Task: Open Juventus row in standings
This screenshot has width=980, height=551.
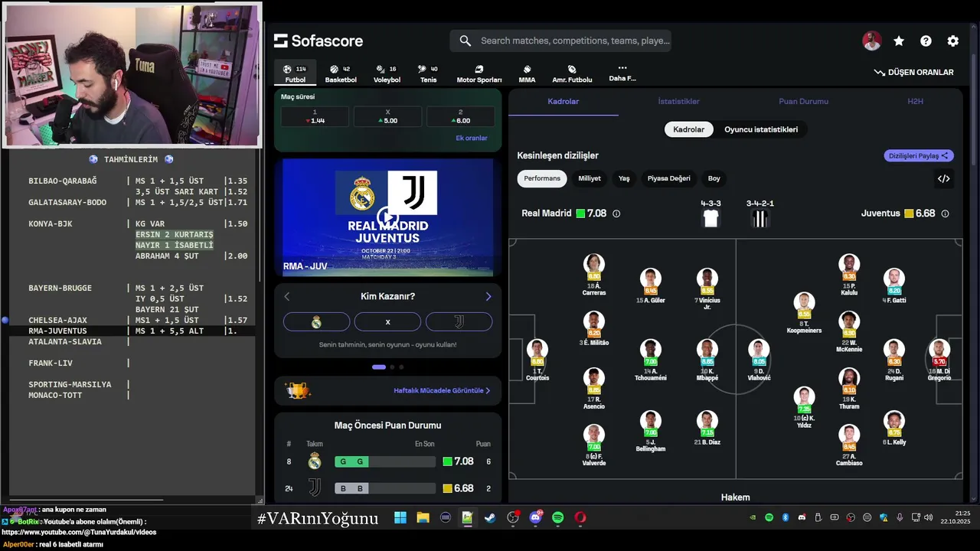Action: (387, 488)
